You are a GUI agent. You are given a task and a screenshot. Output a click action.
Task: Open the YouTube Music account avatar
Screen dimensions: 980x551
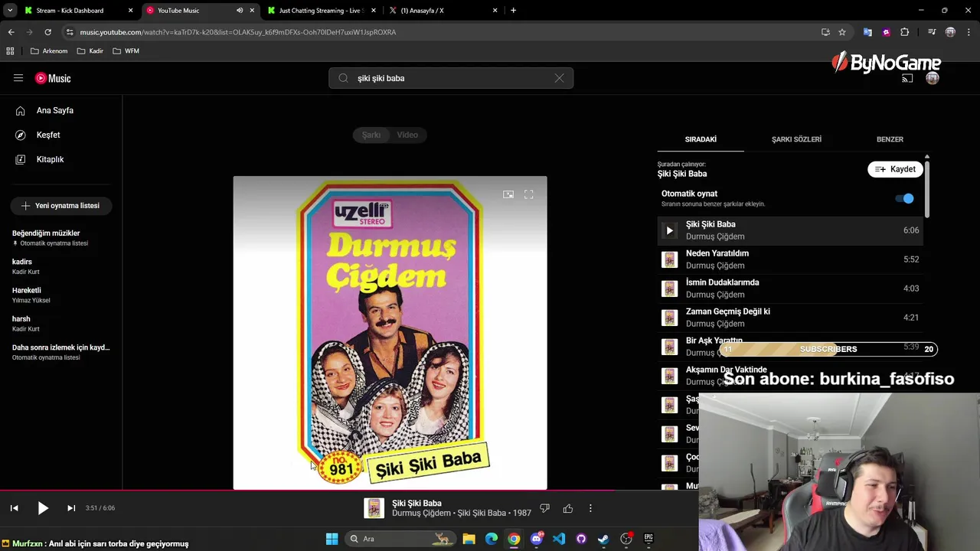932,78
